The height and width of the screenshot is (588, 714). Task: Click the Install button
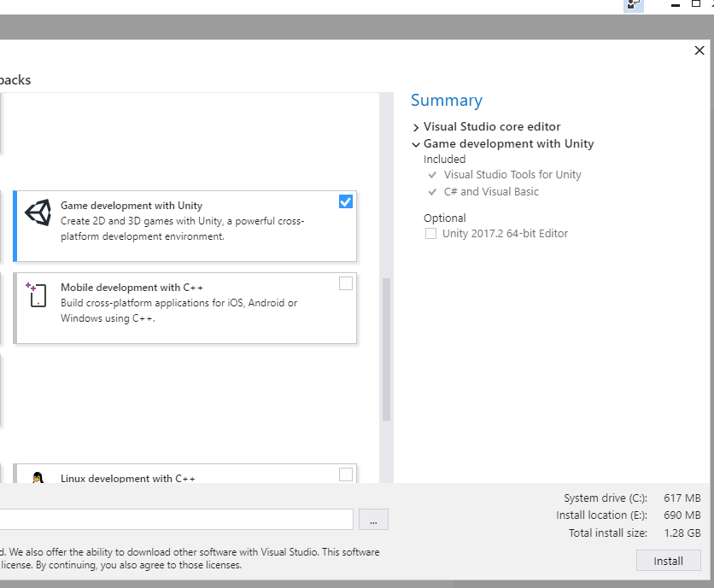pos(668,561)
